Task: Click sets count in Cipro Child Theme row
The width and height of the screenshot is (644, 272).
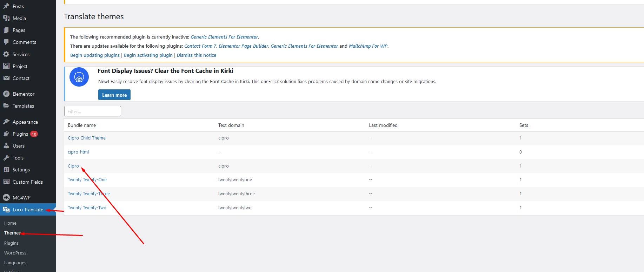Action: (520, 138)
